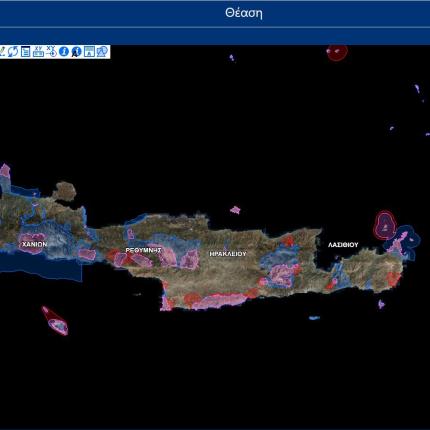The height and width of the screenshot is (430, 430).
Task: Click the pink protected area along south Heraklion coast
Action: tap(217, 301)
